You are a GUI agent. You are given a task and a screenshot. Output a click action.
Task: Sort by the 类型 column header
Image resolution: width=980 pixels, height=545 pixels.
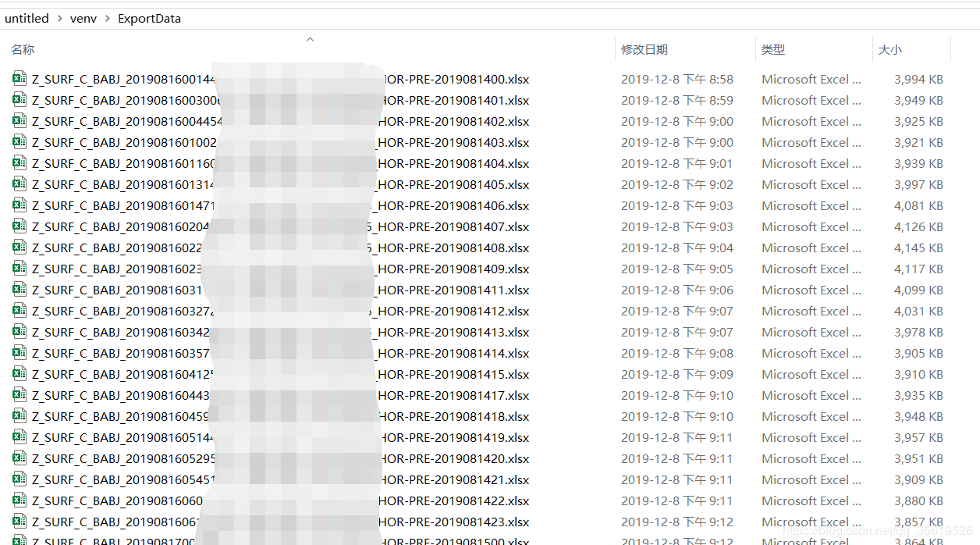point(773,49)
